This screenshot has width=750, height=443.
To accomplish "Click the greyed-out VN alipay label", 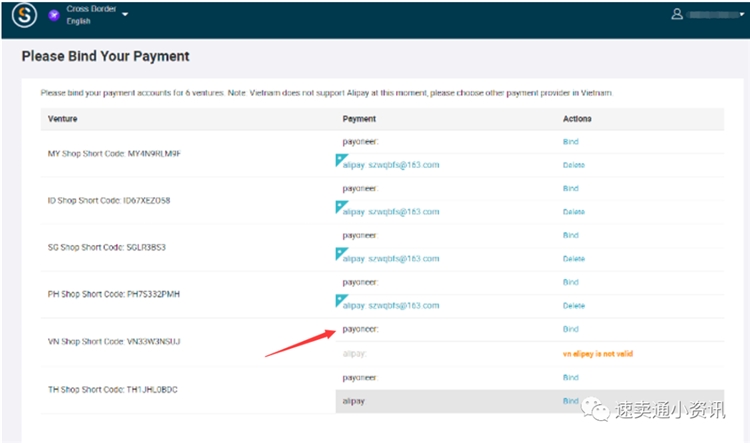I will pyautogui.click(x=354, y=354).
